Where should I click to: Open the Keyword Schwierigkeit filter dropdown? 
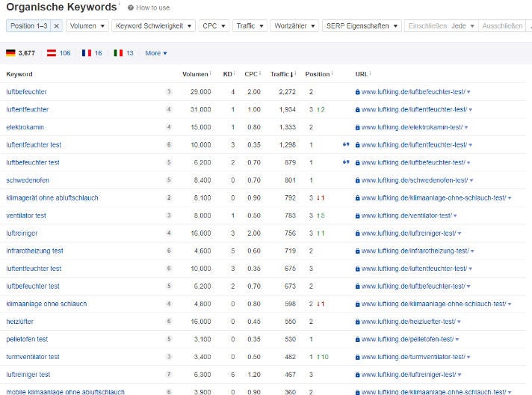tap(152, 25)
